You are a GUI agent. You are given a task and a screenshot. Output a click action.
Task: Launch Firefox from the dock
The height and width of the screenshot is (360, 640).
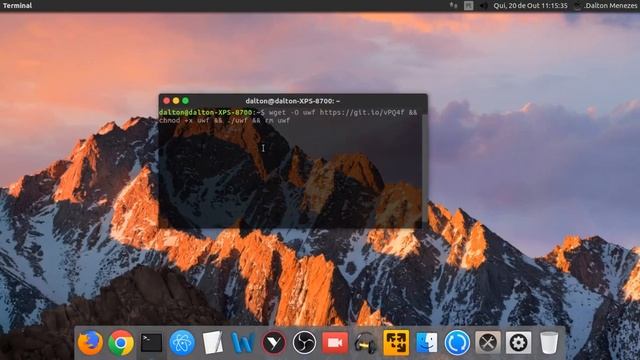click(x=90, y=342)
